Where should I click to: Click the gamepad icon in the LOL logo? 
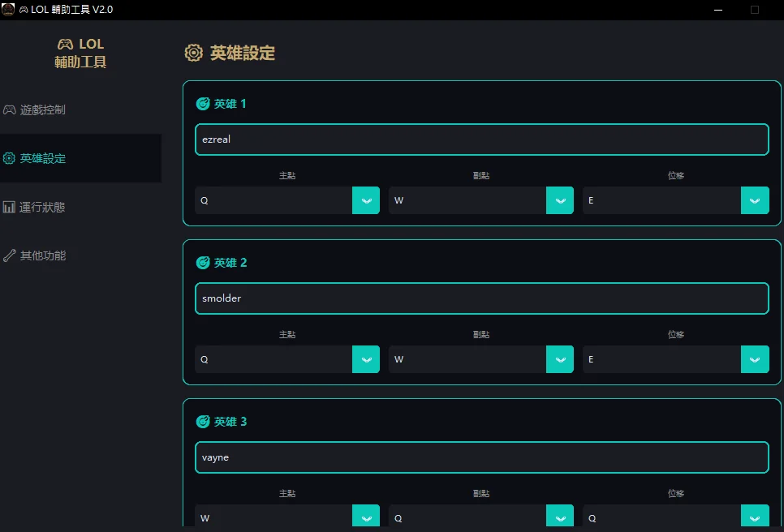point(65,45)
